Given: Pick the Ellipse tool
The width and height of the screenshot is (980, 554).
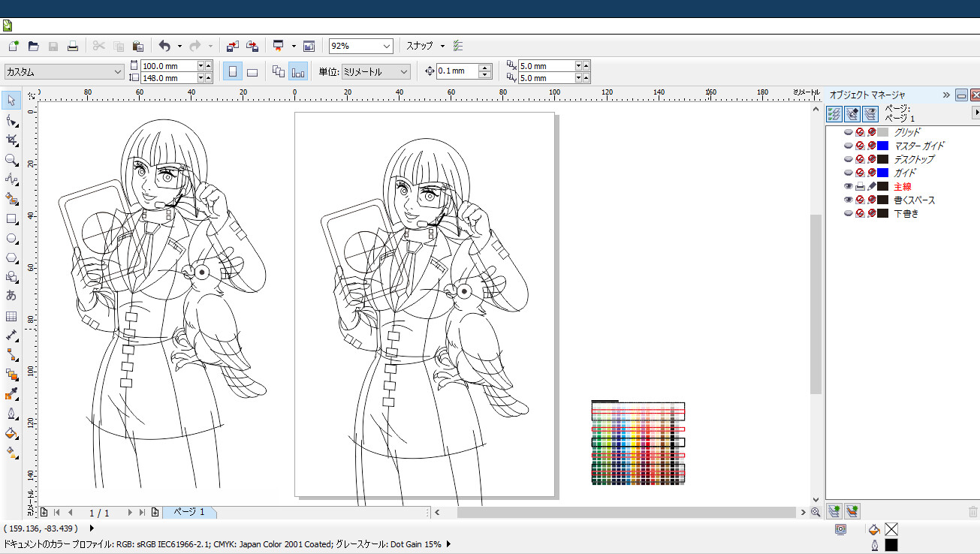Looking at the screenshot, I should tap(11, 239).
